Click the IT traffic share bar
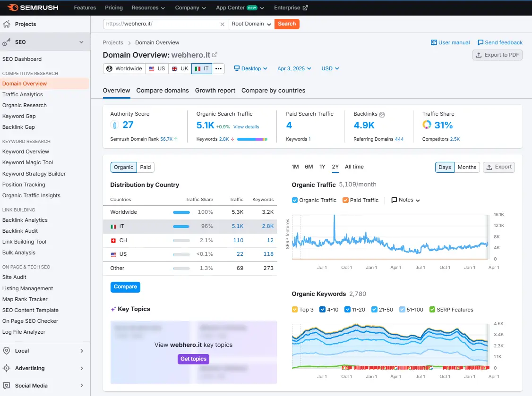This screenshot has height=396, width=532. (181, 227)
